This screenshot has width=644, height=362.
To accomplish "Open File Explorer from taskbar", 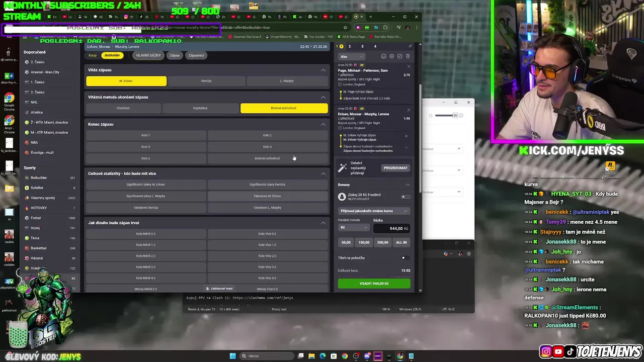I will pos(311,356).
